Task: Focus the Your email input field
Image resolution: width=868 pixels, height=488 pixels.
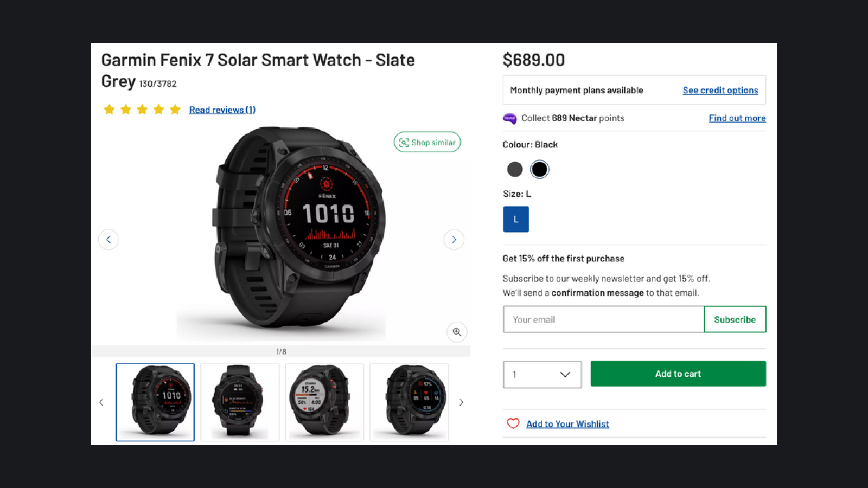Action: pos(604,319)
